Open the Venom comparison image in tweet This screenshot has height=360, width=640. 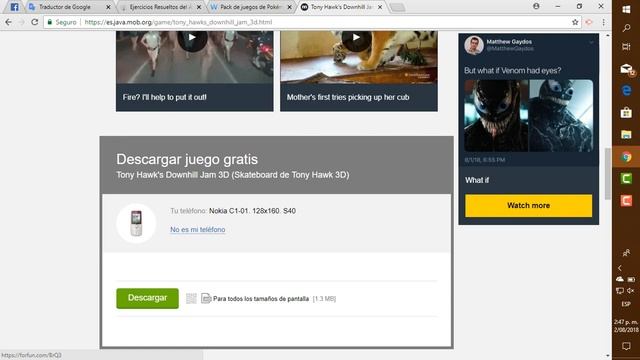point(528,116)
